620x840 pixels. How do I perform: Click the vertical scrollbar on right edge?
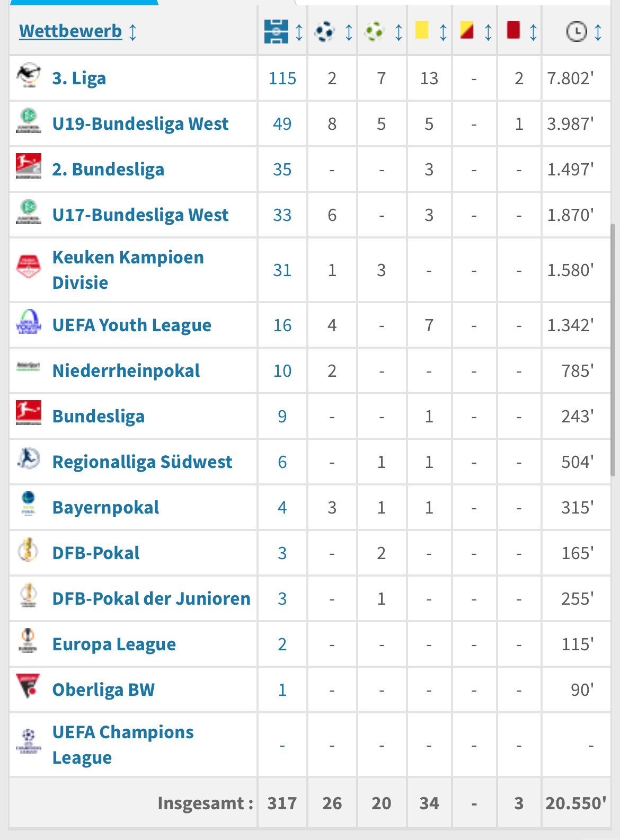pyautogui.click(x=613, y=350)
